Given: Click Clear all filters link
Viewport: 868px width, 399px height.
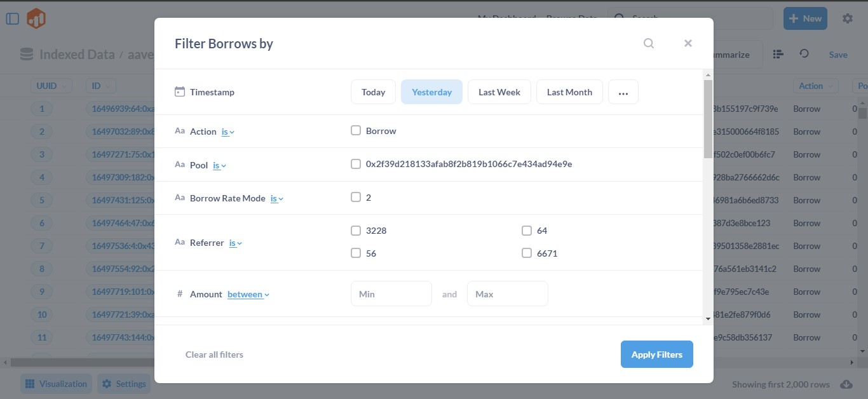Looking at the screenshot, I should pos(214,355).
